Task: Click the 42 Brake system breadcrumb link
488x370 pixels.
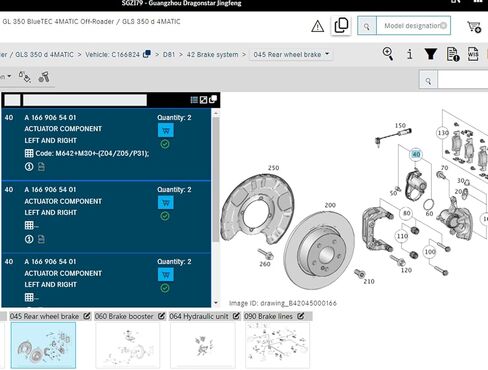Action: pos(212,54)
